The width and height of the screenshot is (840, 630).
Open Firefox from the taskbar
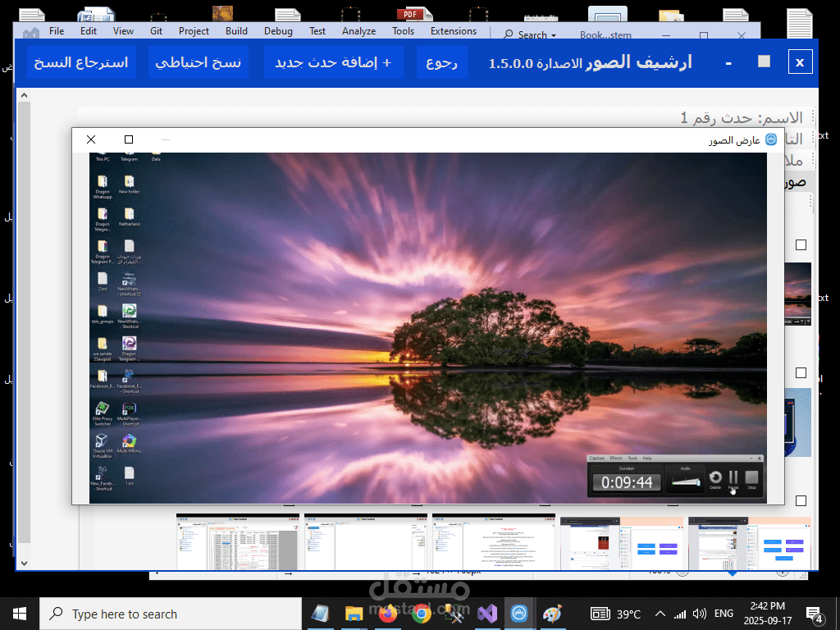(387, 614)
